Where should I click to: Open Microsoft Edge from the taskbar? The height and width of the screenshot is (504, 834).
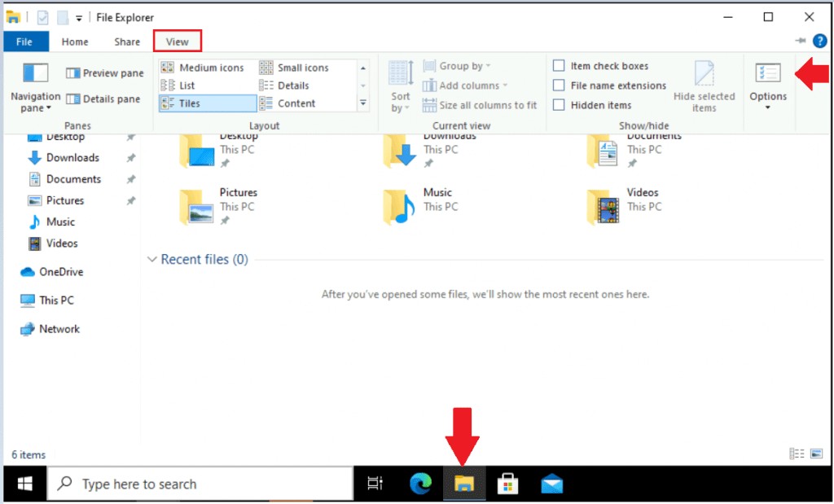(420, 483)
